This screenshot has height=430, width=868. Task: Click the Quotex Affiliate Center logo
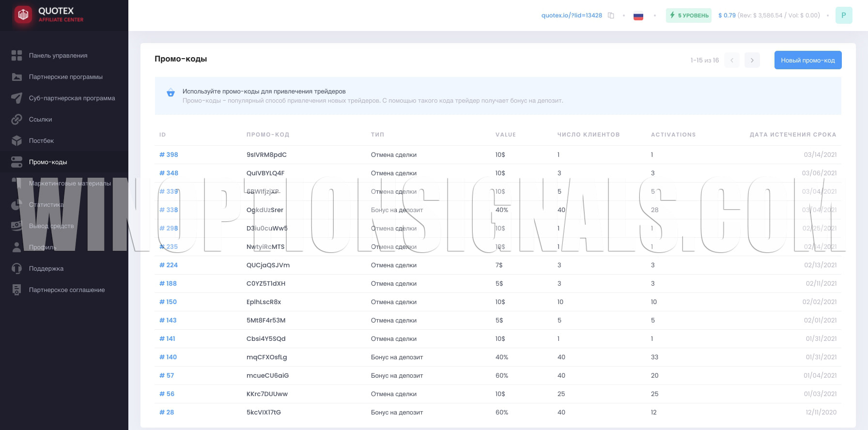click(x=48, y=15)
